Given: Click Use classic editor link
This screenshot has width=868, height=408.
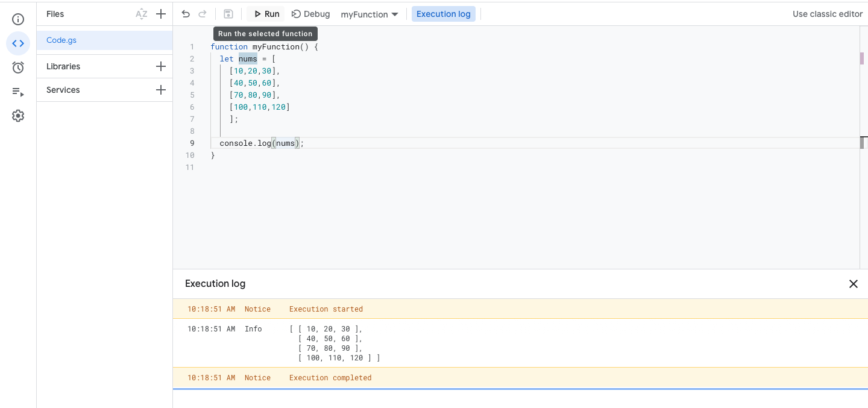Looking at the screenshot, I should (827, 14).
